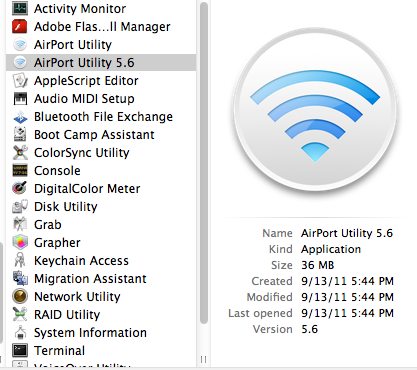Click the Disk Utility icon
Screen dimensions: 417x370
pyautogui.click(x=20, y=206)
